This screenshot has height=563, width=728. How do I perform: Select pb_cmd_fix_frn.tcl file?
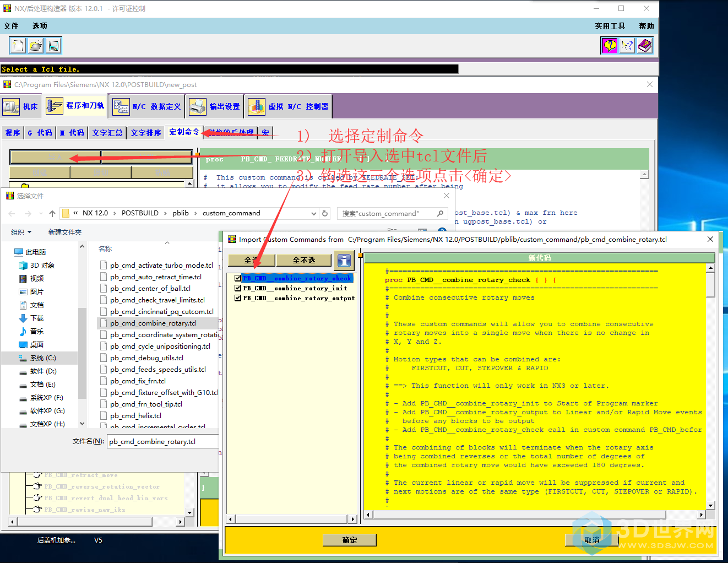138,381
